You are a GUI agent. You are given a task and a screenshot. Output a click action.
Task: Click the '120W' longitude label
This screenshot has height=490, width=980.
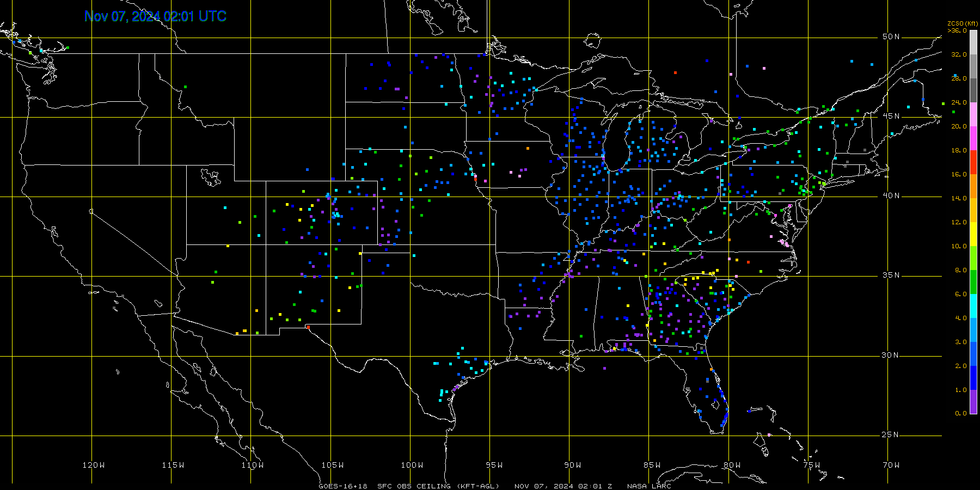pos(94,465)
